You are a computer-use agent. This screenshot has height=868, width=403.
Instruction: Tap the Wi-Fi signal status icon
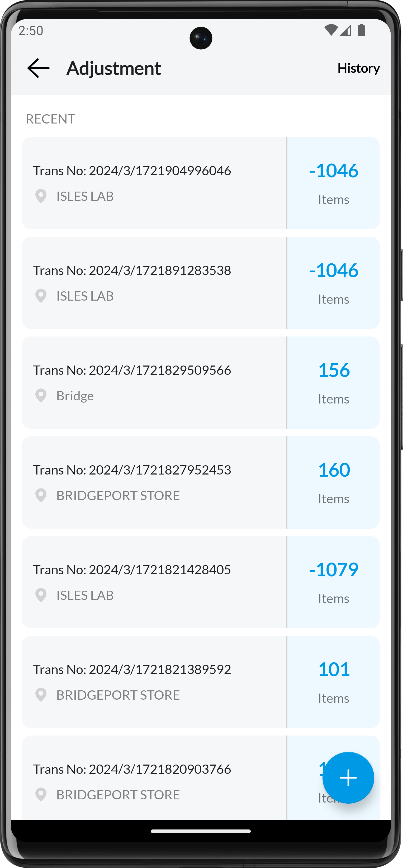click(331, 30)
